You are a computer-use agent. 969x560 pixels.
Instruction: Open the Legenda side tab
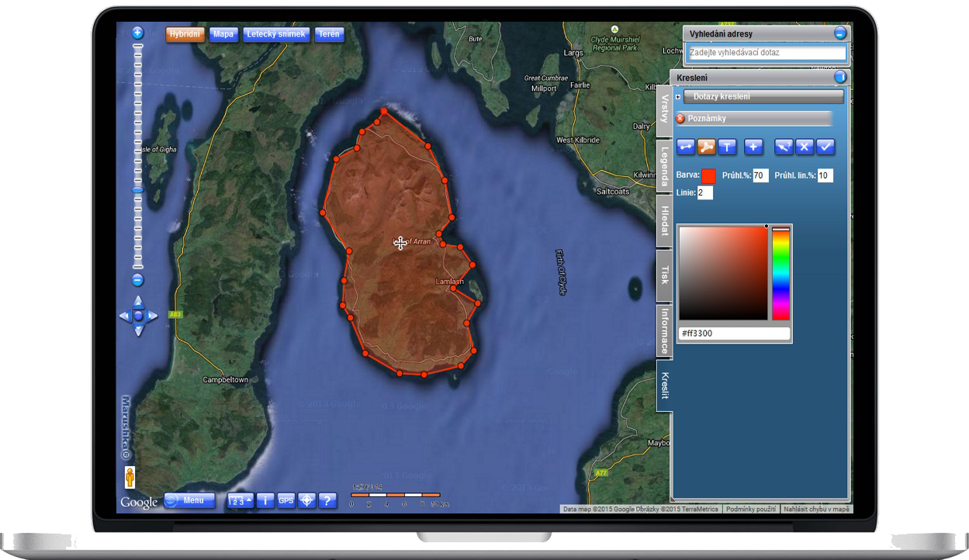click(x=664, y=164)
